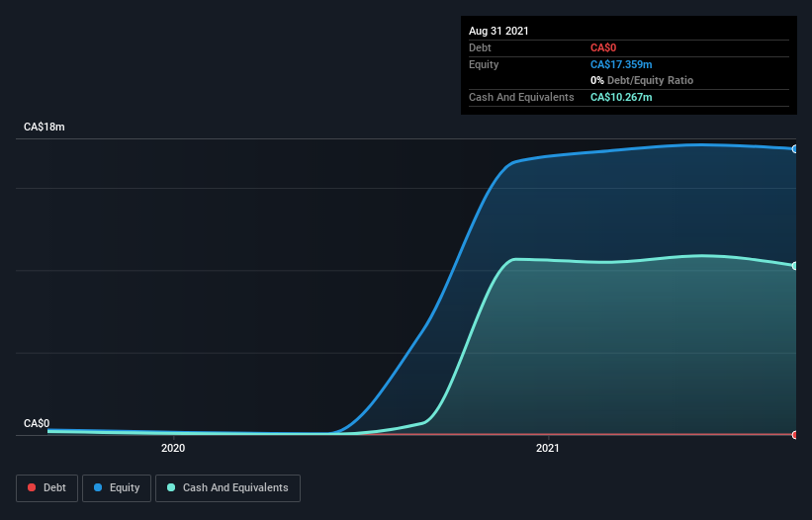Click the blue Equity endpoint marker

pos(795,149)
